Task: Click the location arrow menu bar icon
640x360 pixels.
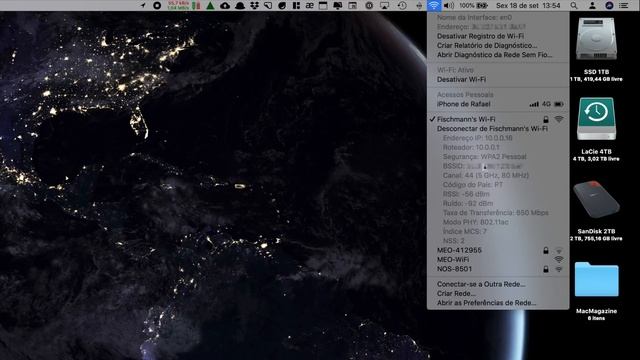Action: click(143, 5)
